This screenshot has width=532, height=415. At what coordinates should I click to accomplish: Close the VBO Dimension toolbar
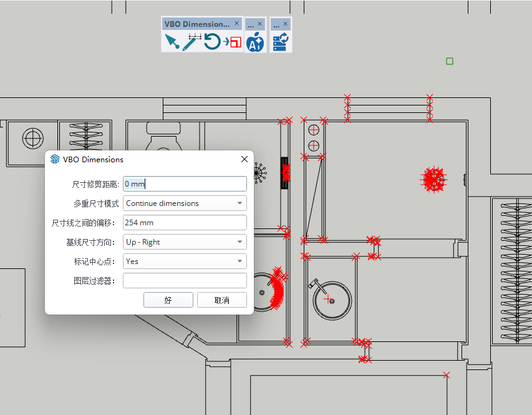pos(236,24)
